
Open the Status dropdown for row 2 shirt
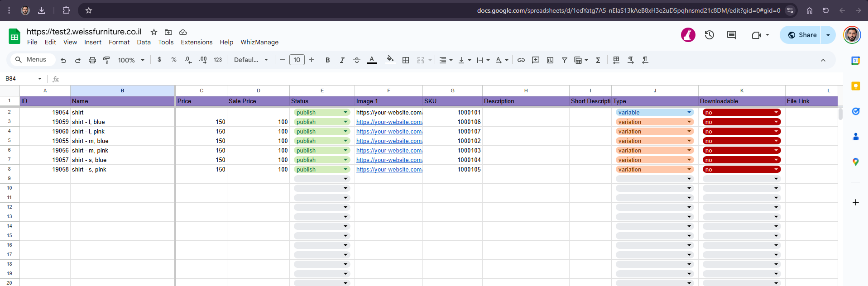(345, 112)
